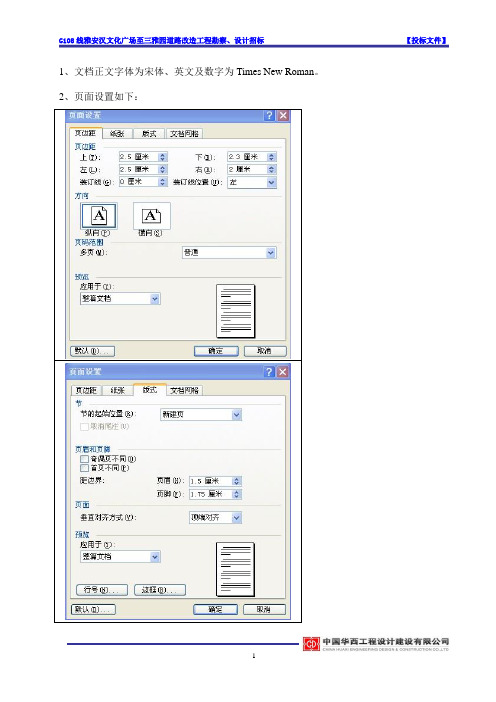Open the 垂直对齐方式 dropdown showing 顶端对齐

(x=215, y=518)
